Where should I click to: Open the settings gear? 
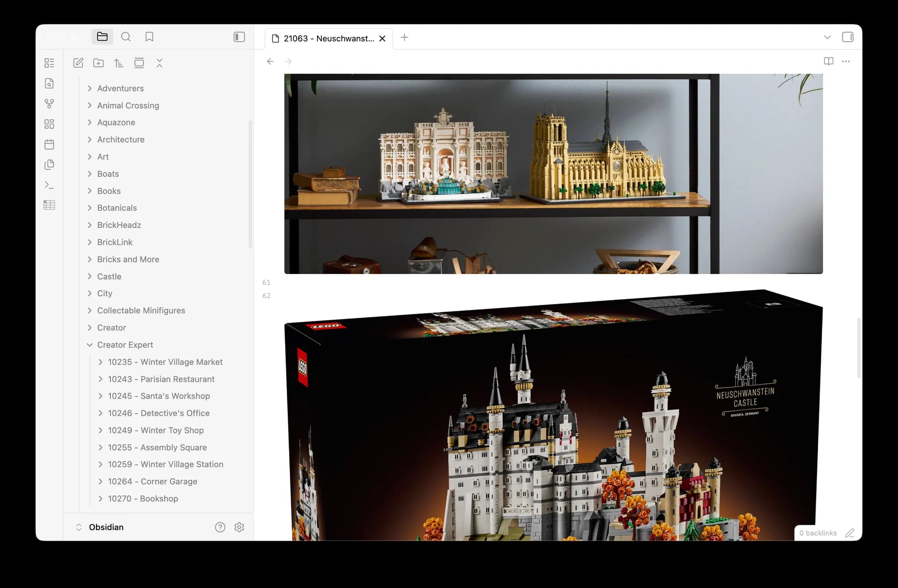pyautogui.click(x=239, y=527)
